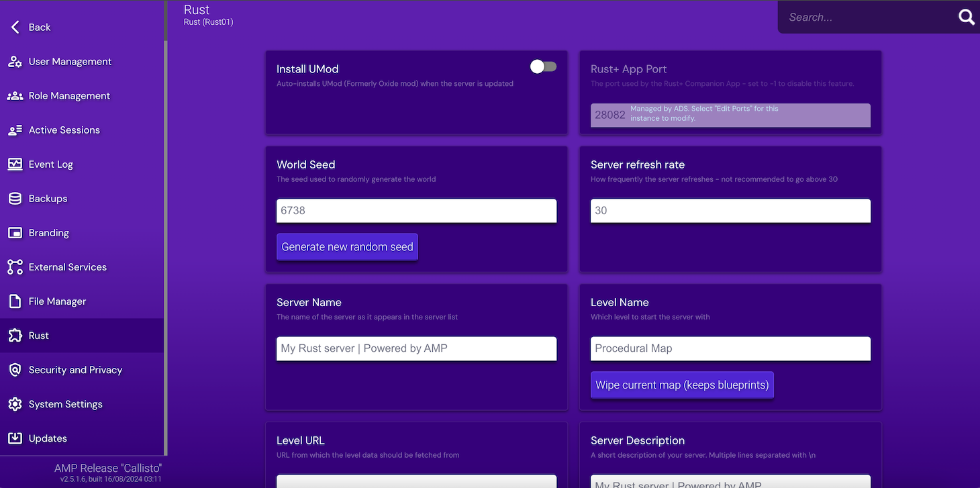Edit the Server refresh rate value
This screenshot has width=980, height=488.
pos(730,210)
